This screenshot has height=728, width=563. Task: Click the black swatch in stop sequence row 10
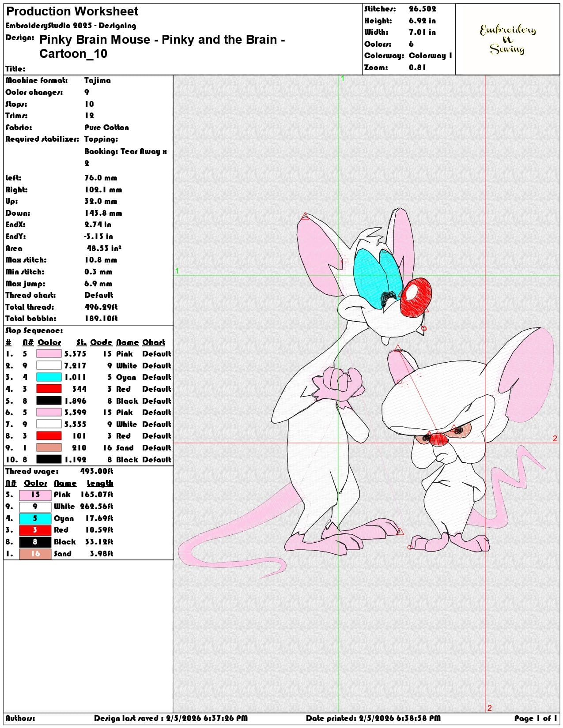click(x=49, y=459)
